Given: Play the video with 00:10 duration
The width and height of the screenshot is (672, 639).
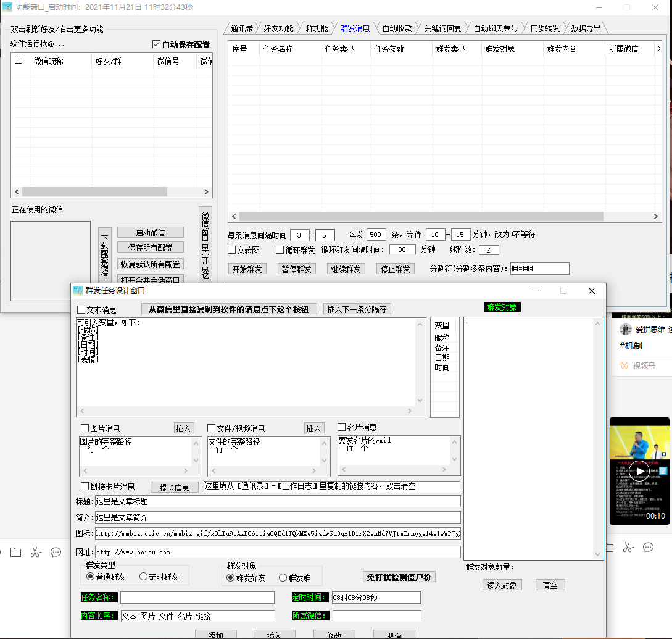Looking at the screenshot, I should click(639, 470).
